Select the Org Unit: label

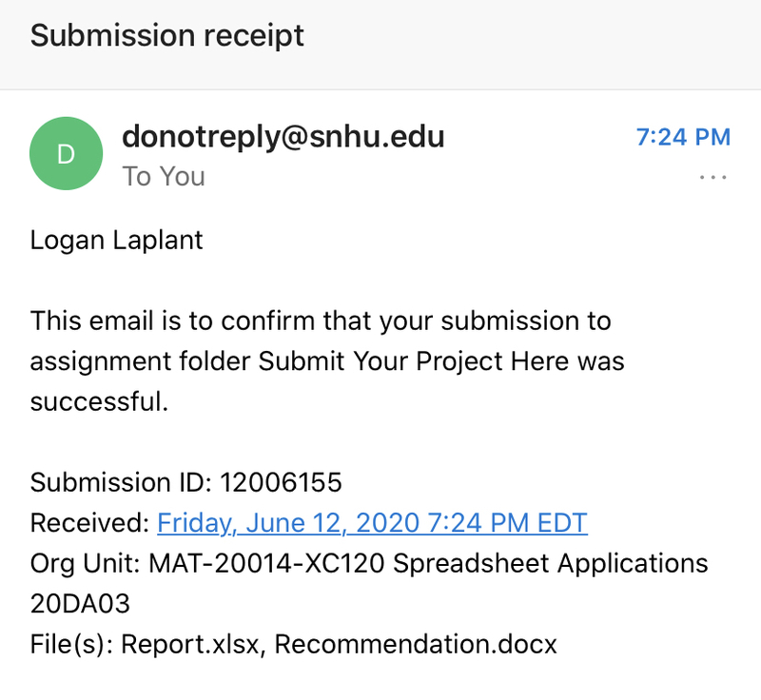(x=86, y=564)
